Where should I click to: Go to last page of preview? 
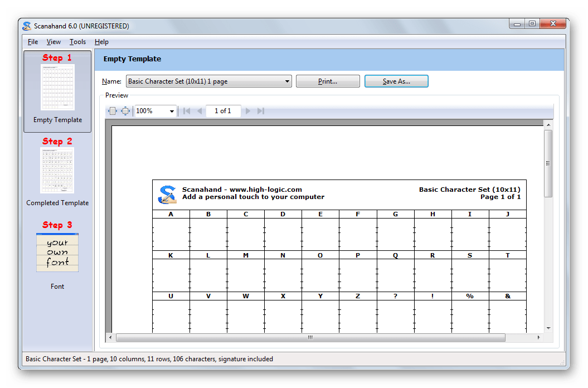pyautogui.click(x=261, y=111)
